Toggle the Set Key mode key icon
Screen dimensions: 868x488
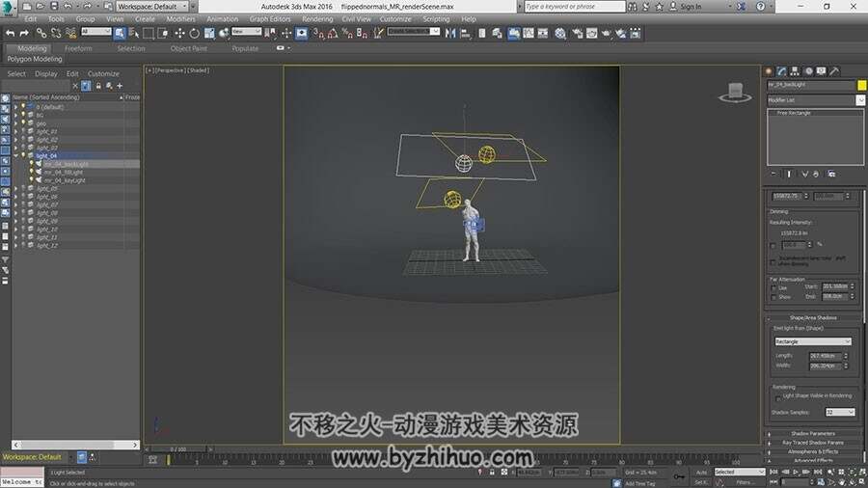tap(679, 476)
